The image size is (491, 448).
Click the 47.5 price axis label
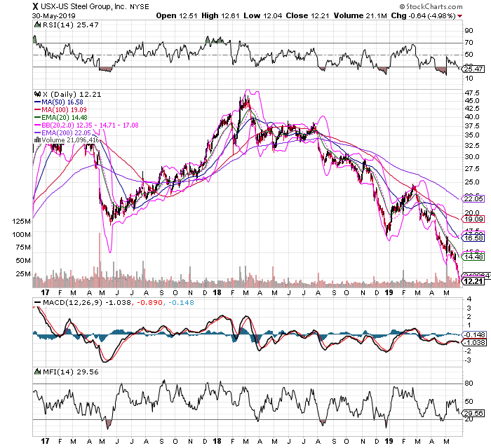[472, 93]
